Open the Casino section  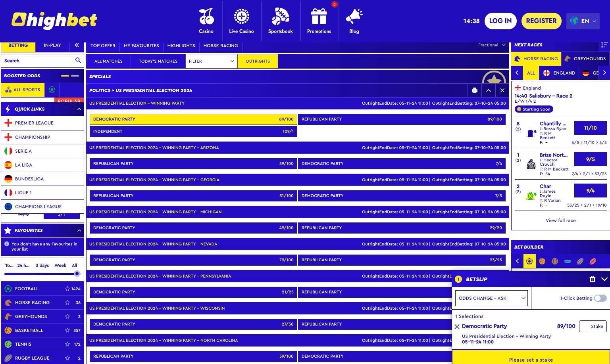tap(206, 21)
